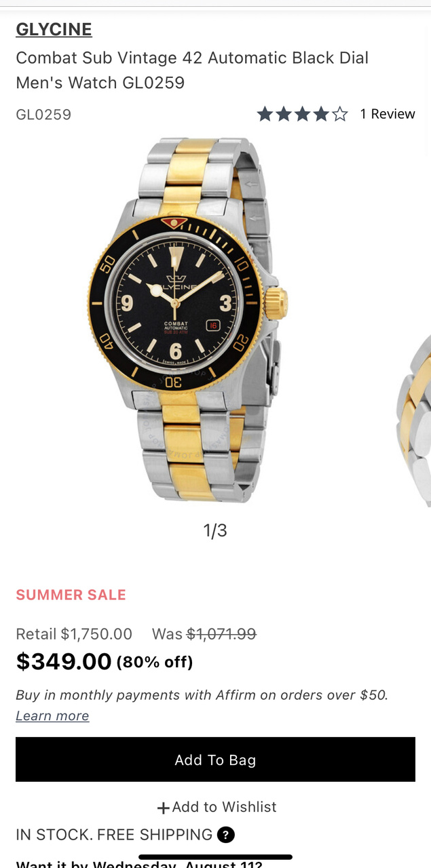Choose the fourth filled rating star
This screenshot has height=868, width=431.
click(321, 114)
